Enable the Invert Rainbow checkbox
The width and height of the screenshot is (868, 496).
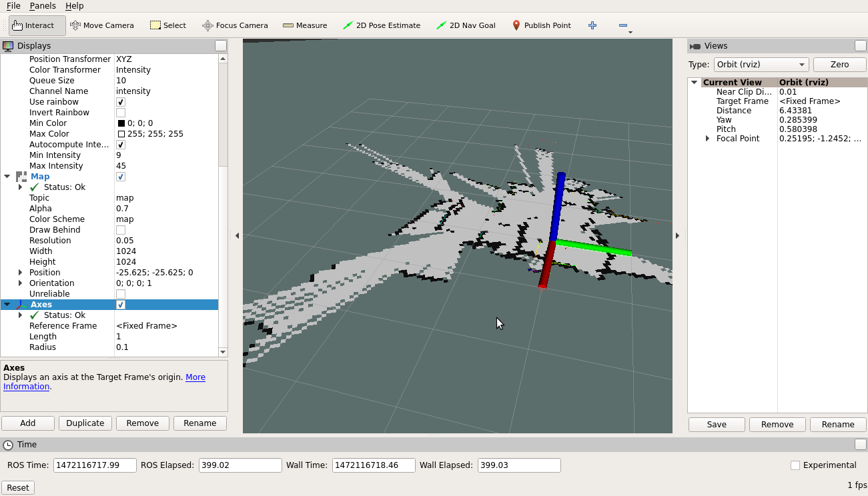click(121, 113)
